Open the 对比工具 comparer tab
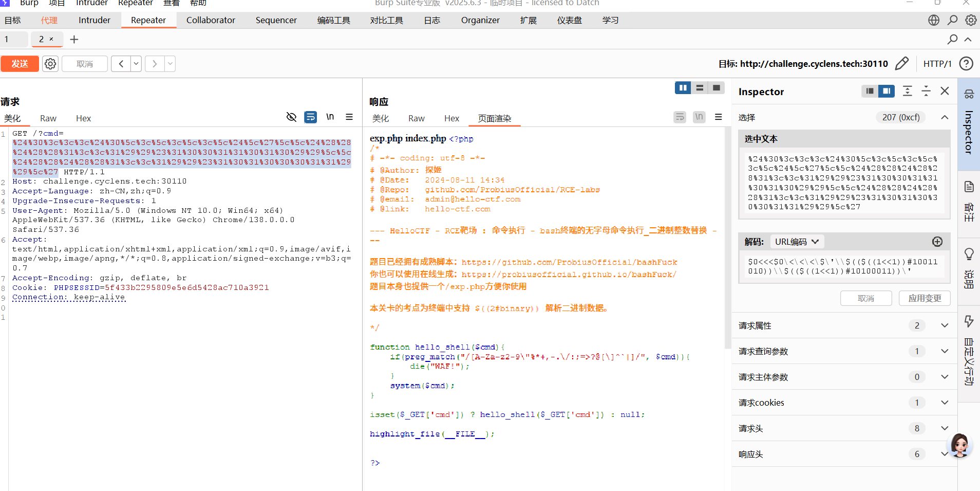 [x=387, y=20]
